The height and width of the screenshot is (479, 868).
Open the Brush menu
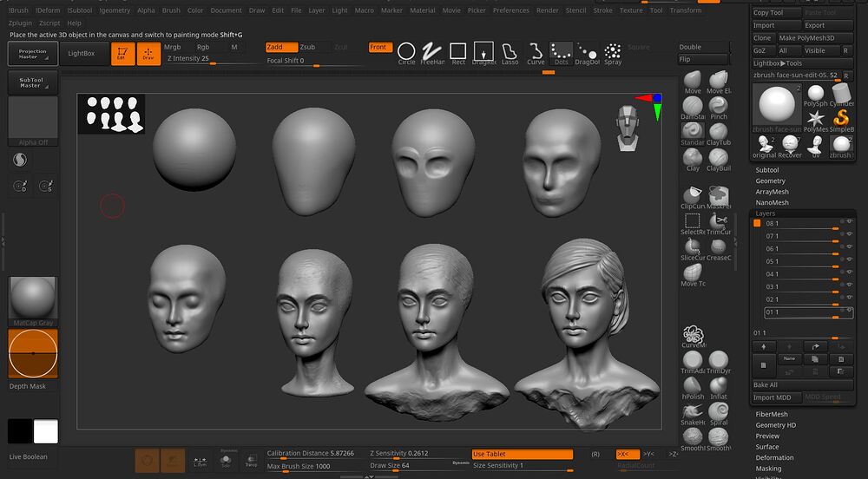click(170, 10)
